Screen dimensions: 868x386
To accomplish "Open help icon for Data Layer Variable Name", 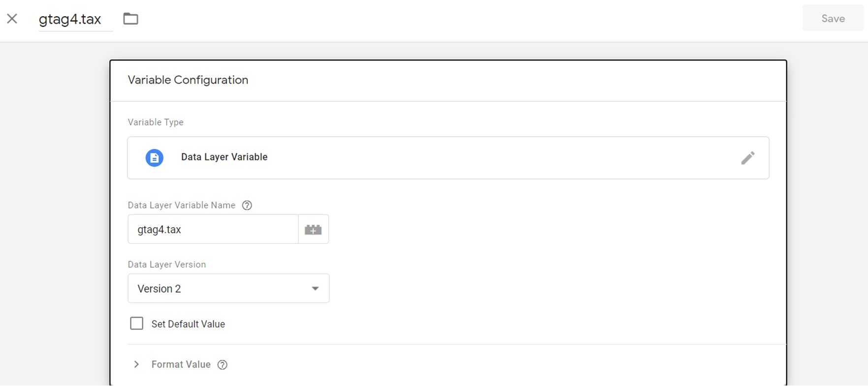I will tap(247, 206).
